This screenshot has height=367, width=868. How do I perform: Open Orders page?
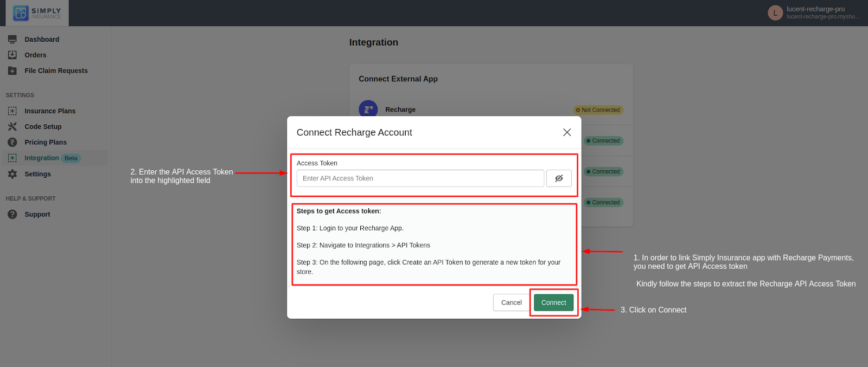pyautogui.click(x=35, y=55)
